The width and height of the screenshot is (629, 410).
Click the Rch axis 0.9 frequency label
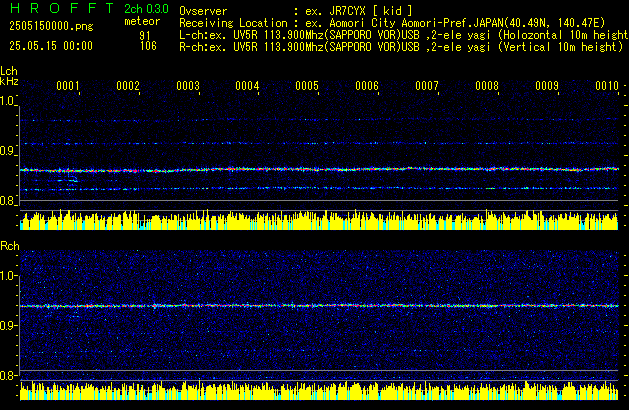pos(8,325)
